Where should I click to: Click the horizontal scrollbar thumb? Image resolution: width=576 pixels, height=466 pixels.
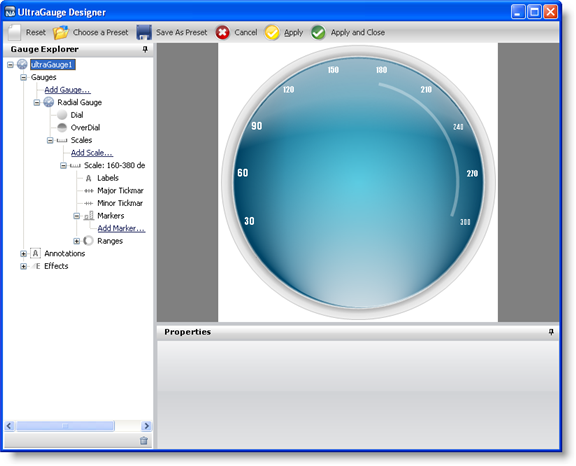click(65, 426)
